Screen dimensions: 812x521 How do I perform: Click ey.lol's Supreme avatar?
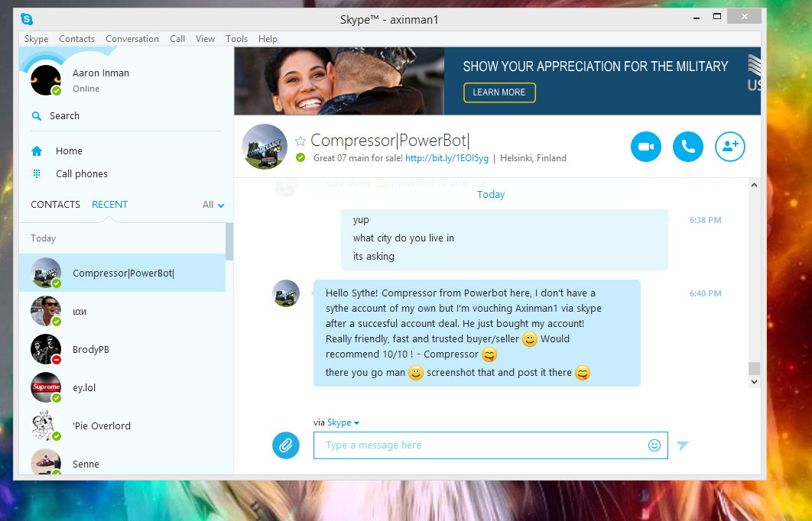tap(46, 387)
